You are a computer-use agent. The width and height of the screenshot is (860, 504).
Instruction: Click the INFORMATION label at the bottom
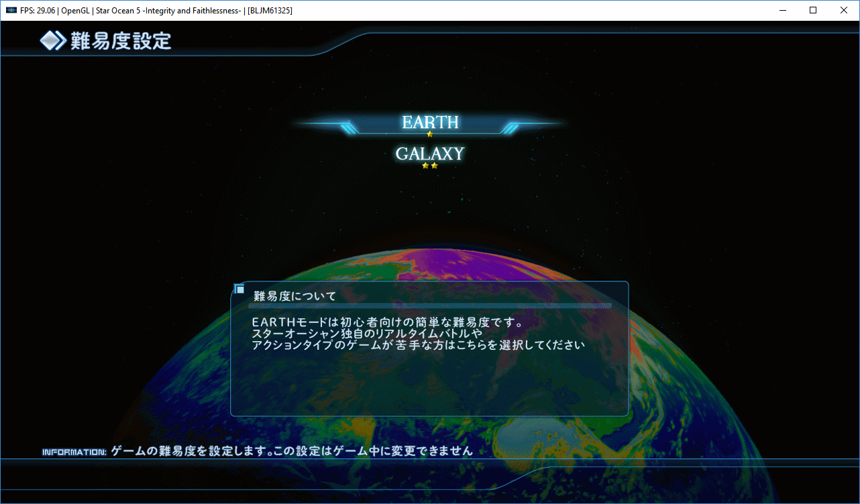[x=74, y=452]
